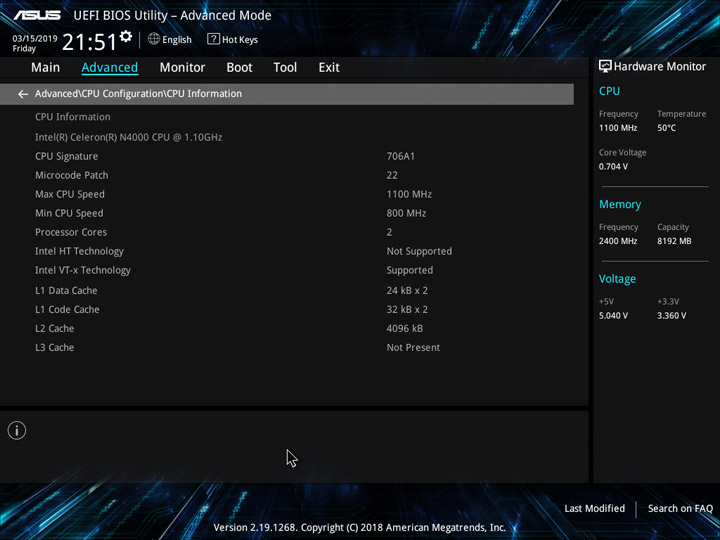Viewport: 720px width, 540px height.
Task: Click the settings gear next to the clock
Action: click(x=126, y=36)
